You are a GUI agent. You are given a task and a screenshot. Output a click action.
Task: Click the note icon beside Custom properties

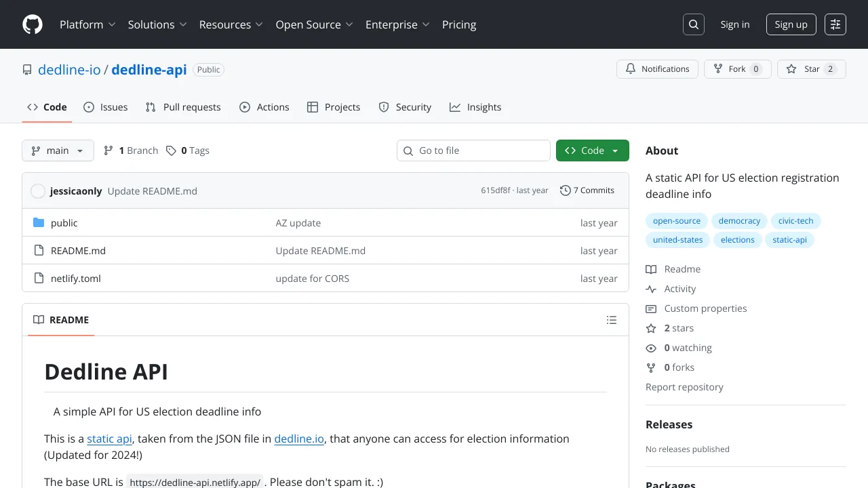pos(651,308)
